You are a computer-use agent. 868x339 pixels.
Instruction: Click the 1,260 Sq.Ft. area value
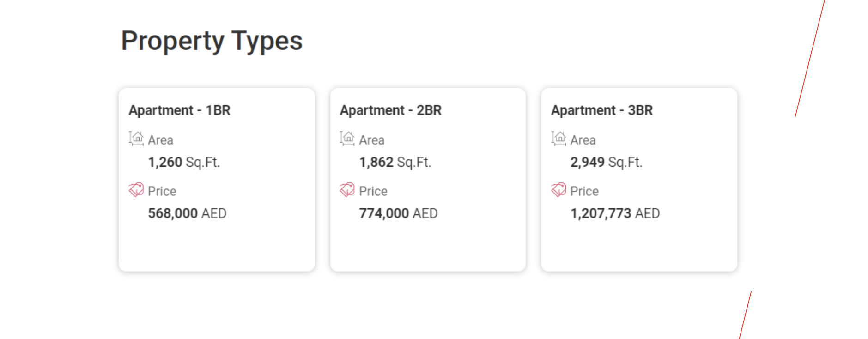coord(184,162)
